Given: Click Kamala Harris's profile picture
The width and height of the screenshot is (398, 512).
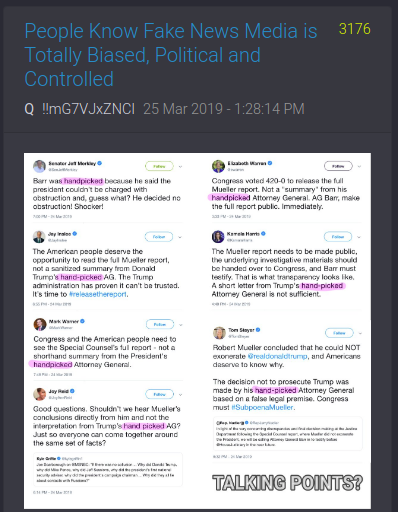Looking at the screenshot, I should click(x=218, y=237).
